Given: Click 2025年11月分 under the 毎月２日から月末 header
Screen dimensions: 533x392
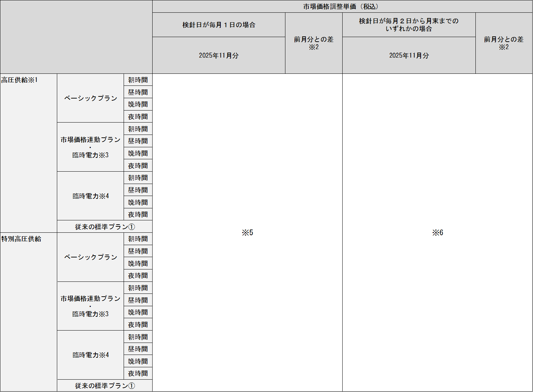Looking at the screenshot, I should tap(409, 55).
